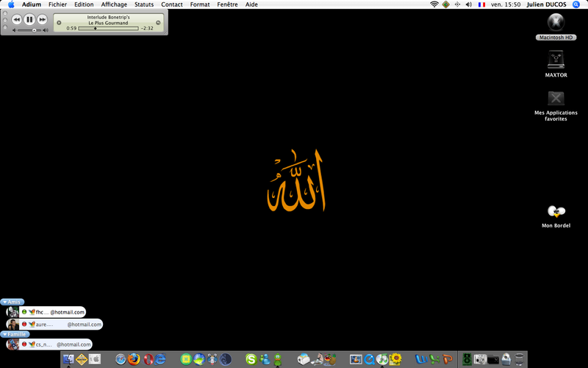Open the Statuts menu
588x368 pixels.
coord(144,4)
